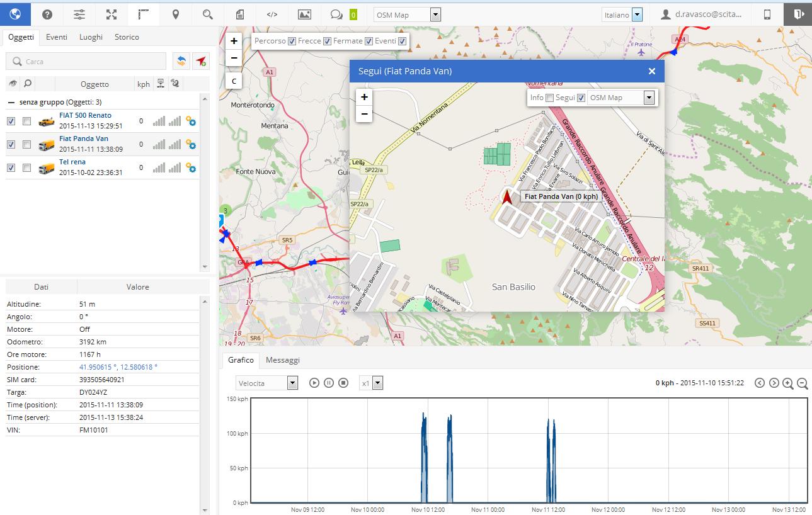Image resolution: width=812 pixels, height=515 pixels.
Task: Zoom in on the Segui map
Action: pos(364,97)
